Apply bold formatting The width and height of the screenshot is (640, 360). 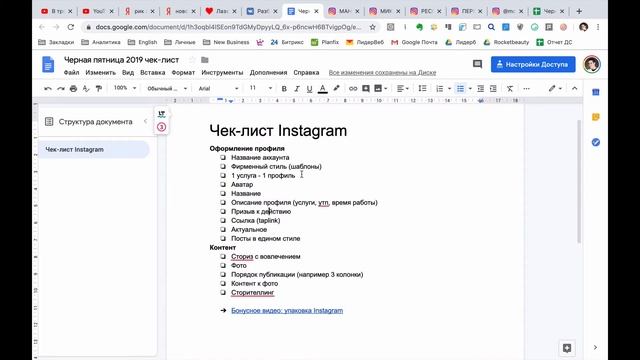tap(284, 89)
